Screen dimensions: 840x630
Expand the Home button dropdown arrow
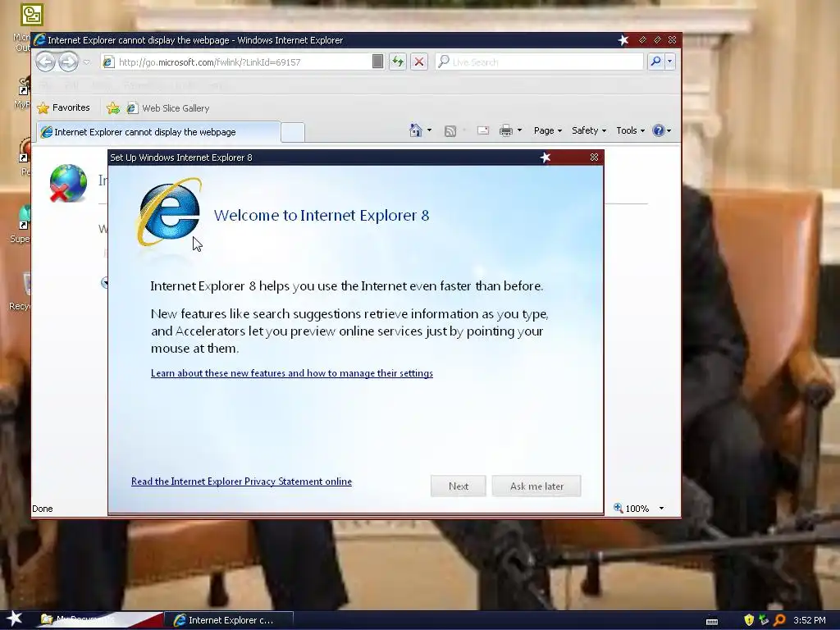[429, 130]
